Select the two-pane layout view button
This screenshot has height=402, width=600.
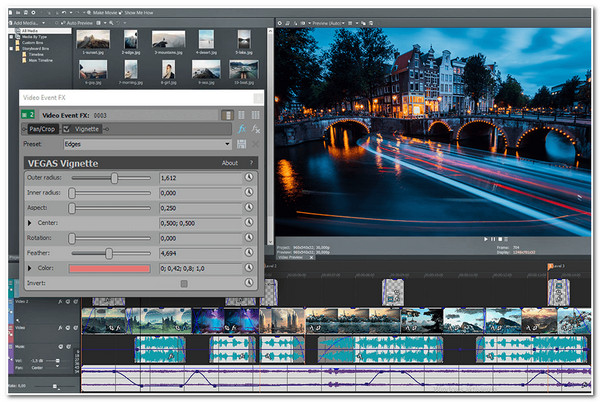241,115
